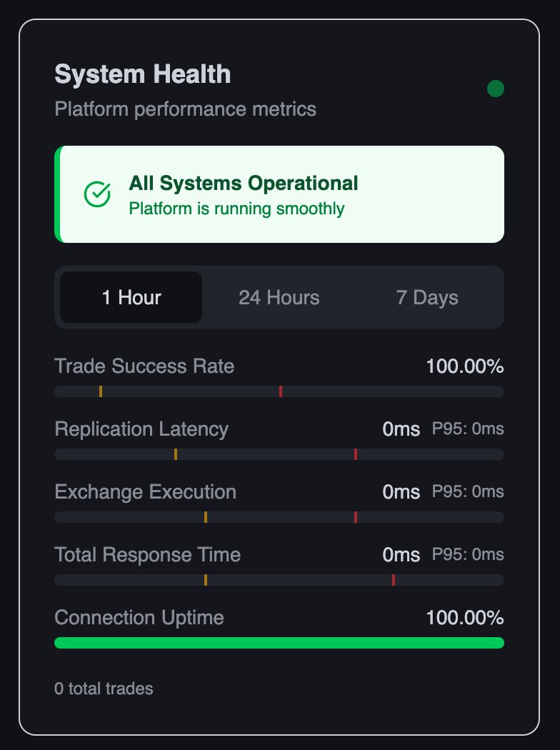Click yellow marker on Exchange Execution bar
This screenshot has width=560, height=750.
[206, 517]
